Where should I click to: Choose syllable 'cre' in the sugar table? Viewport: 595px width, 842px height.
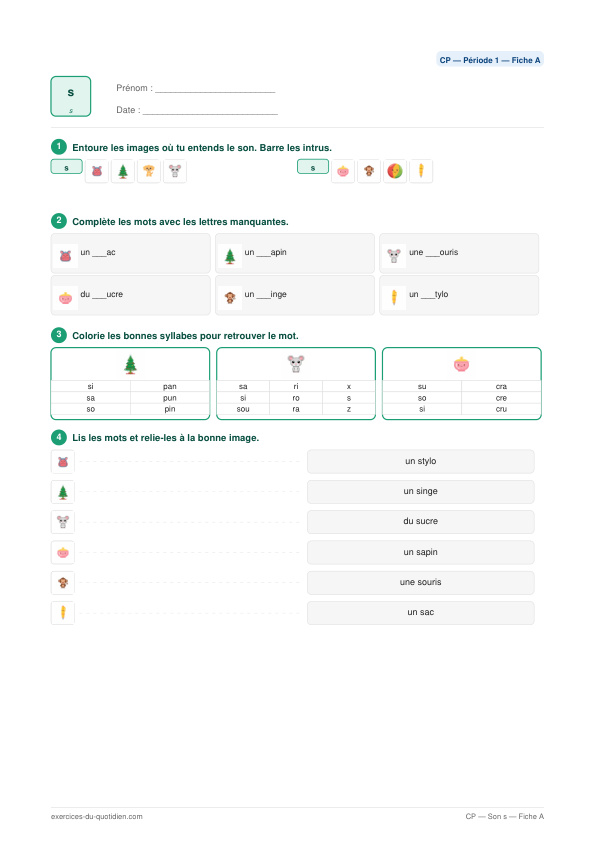pyautogui.click(x=501, y=398)
